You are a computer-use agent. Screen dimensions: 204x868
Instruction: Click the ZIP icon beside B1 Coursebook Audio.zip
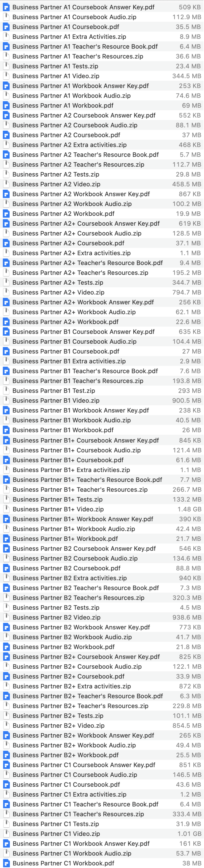6,342
